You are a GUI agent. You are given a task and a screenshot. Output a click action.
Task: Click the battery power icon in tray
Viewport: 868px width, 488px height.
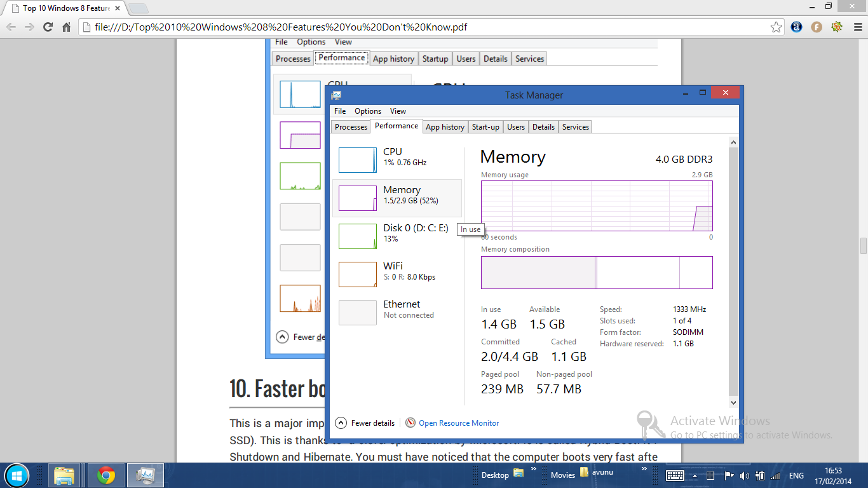click(x=759, y=475)
